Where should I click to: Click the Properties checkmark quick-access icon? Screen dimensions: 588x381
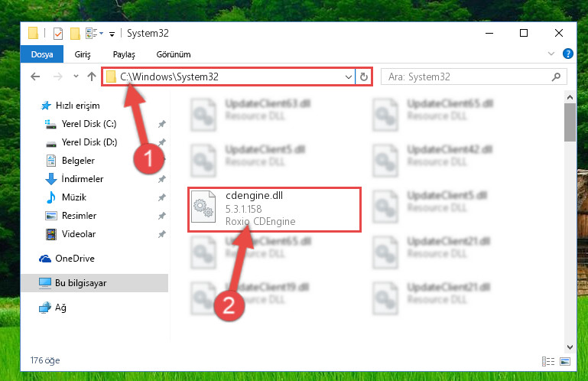click(58, 34)
